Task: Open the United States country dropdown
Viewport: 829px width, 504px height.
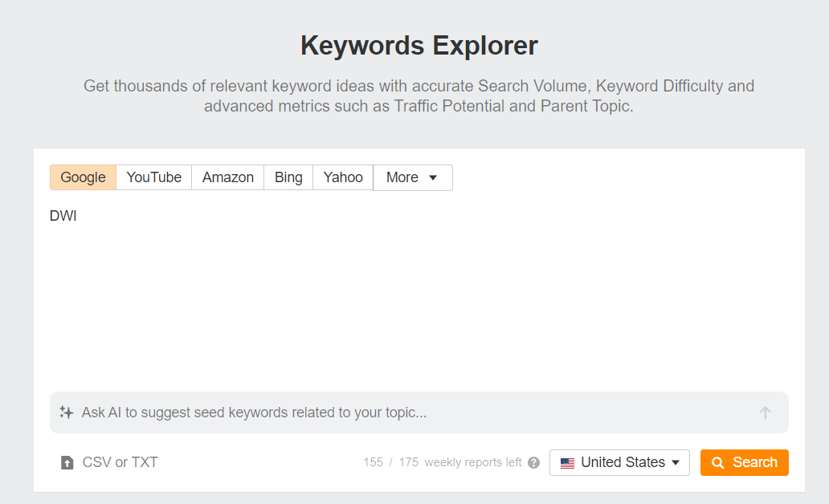Action: point(619,463)
